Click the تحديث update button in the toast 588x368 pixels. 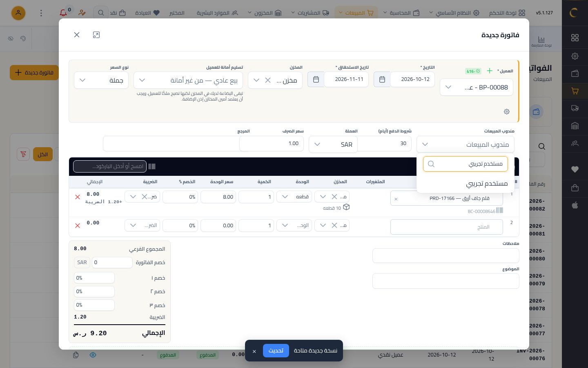click(x=276, y=351)
